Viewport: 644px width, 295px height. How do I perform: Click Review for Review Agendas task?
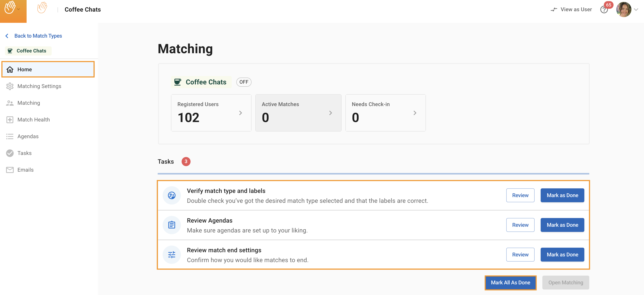520,225
